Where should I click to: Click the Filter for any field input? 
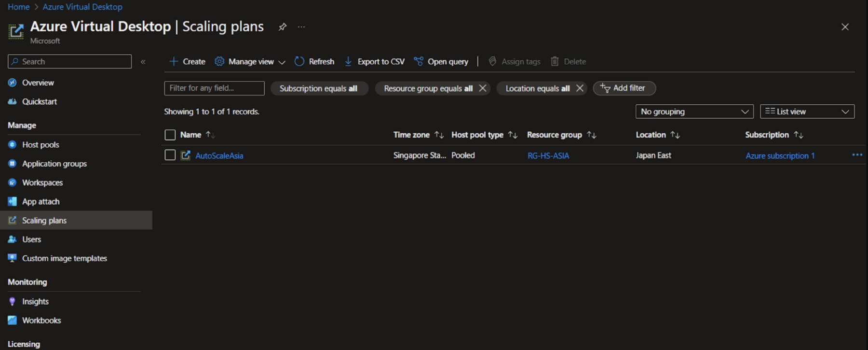[x=214, y=88]
